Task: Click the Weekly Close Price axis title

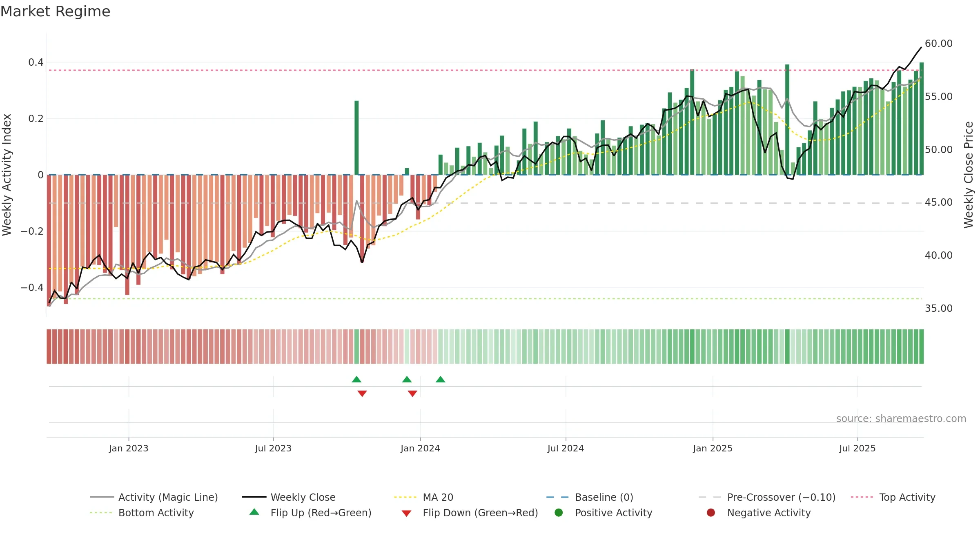Action: (969, 175)
